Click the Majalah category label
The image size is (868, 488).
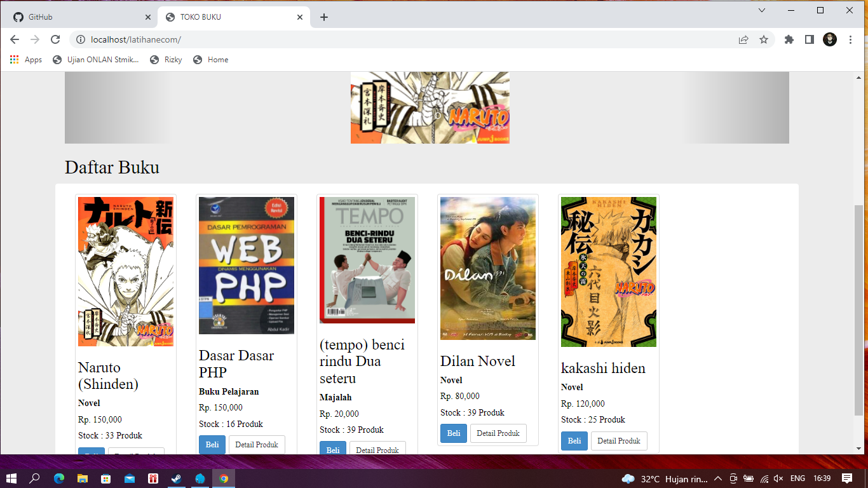[336, 398]
